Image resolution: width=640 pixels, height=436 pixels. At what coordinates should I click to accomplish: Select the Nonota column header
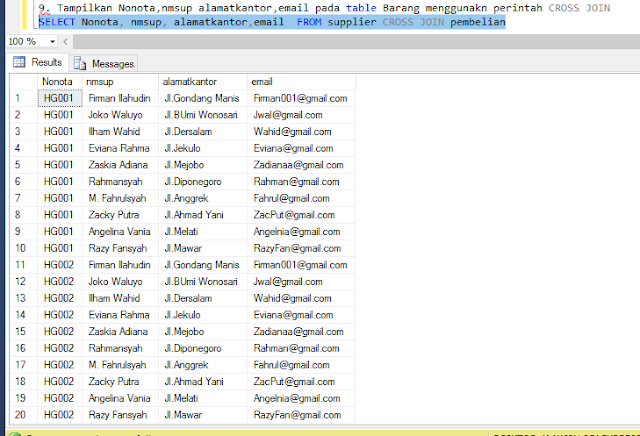pyautogui.click(x=60, y=82)
